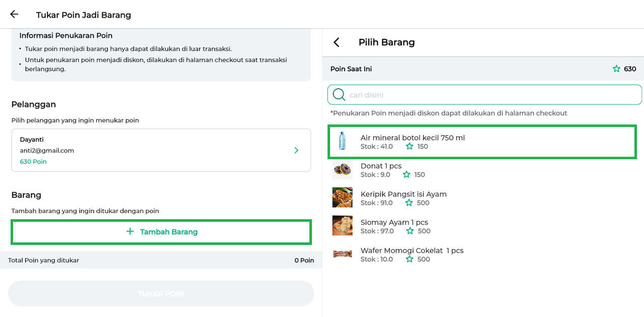
Task: Pick Siomay Ayam 1 pcs item
Action: tap(394, 223)
